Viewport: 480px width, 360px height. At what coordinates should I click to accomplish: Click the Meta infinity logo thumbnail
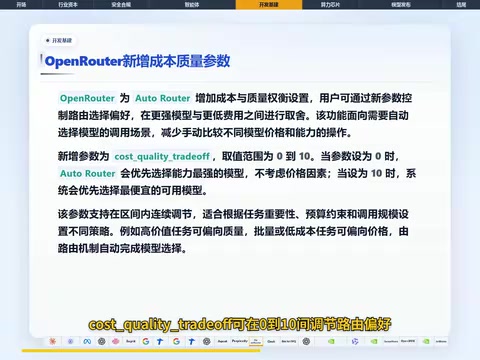(x=87, y=341)
